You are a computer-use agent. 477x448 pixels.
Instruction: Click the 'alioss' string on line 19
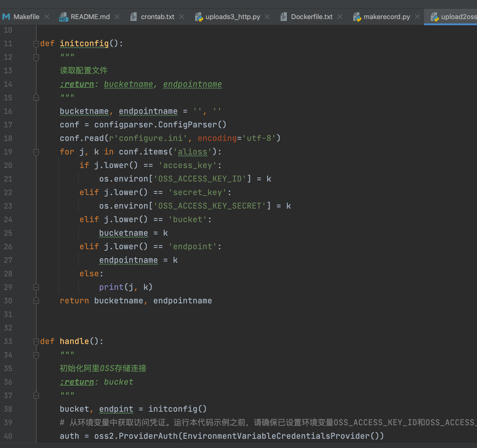pyautogui.click(x=193, y=152)
